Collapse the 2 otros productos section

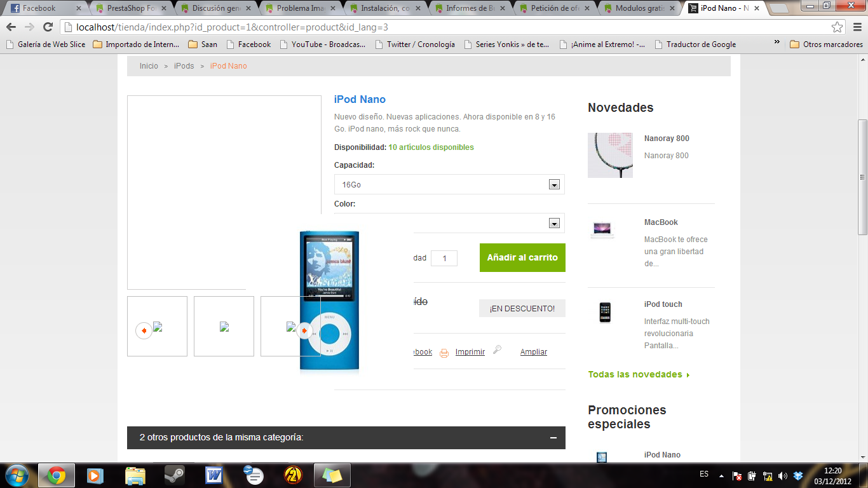coord(553,438)
